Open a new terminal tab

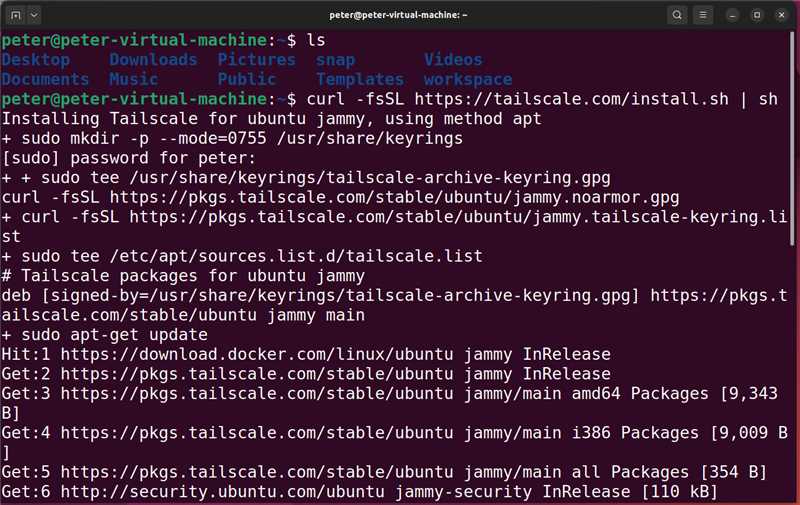point(15,15)
